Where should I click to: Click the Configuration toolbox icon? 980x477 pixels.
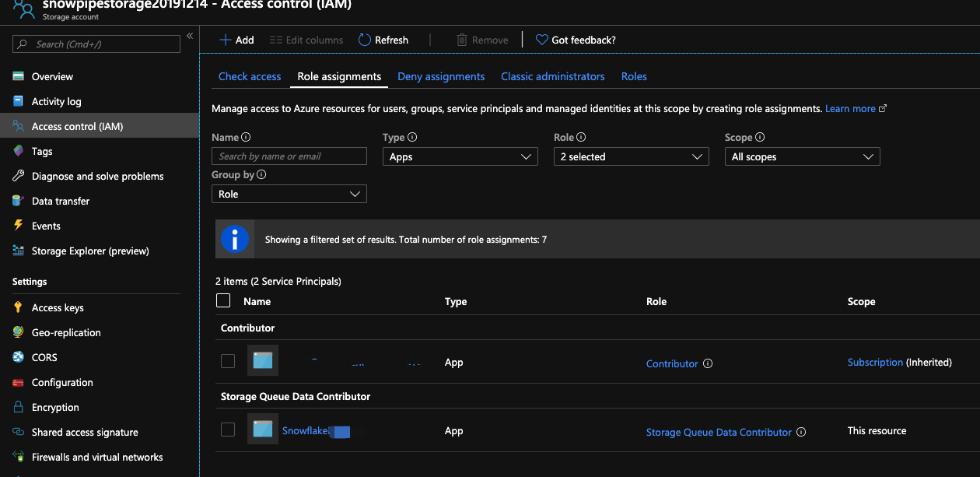(18, 382)
